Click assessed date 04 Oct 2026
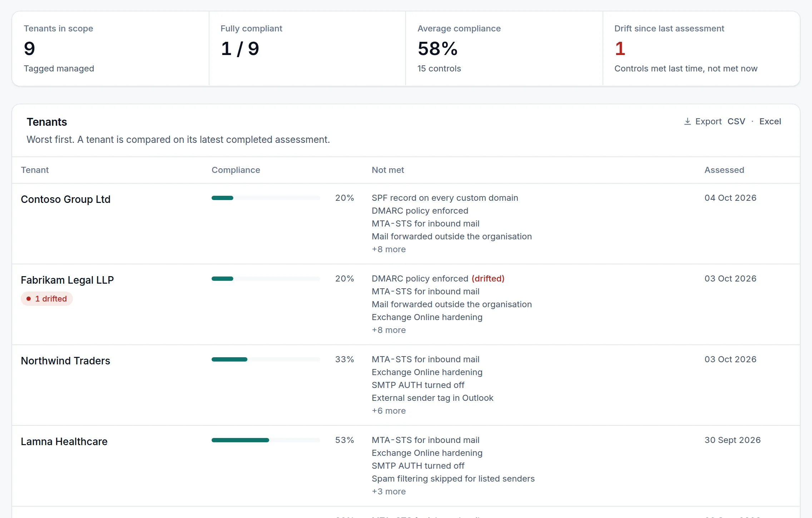The height and width of the screenshot is (518, 812). 731,198
